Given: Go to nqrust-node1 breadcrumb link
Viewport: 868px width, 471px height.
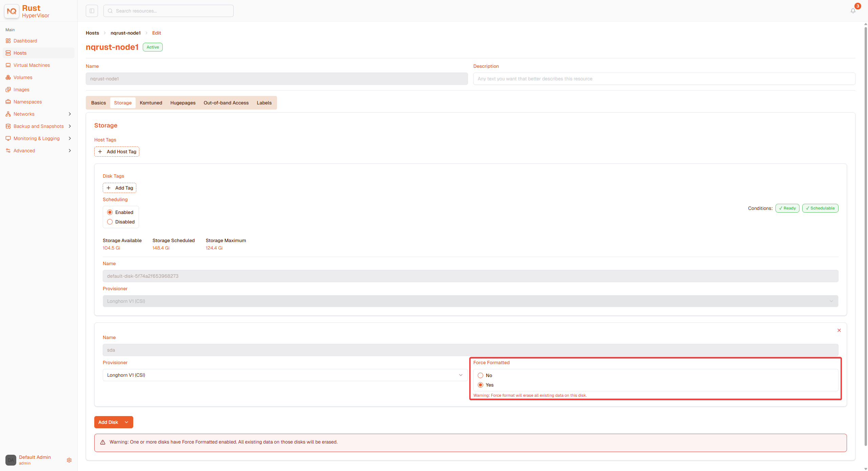Looking at the screenshot, I should (x=125, y=33).
